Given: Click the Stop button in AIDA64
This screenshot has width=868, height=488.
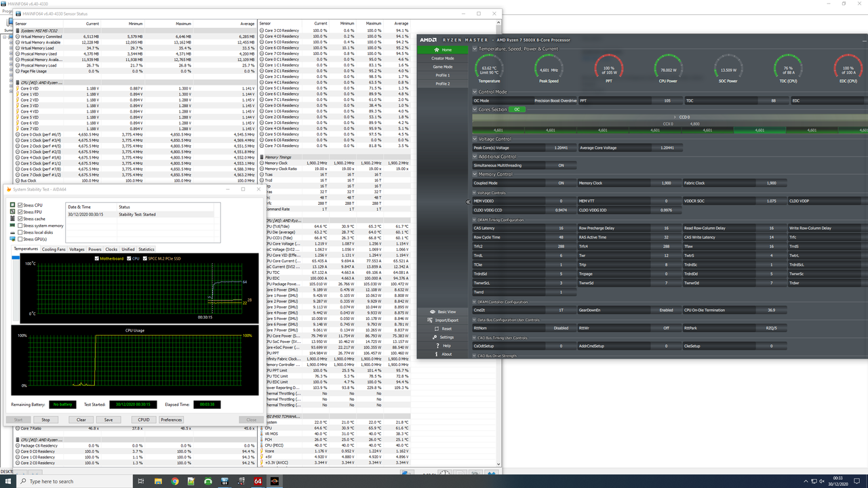Looking at the screenshot, I should click(45, 420).
